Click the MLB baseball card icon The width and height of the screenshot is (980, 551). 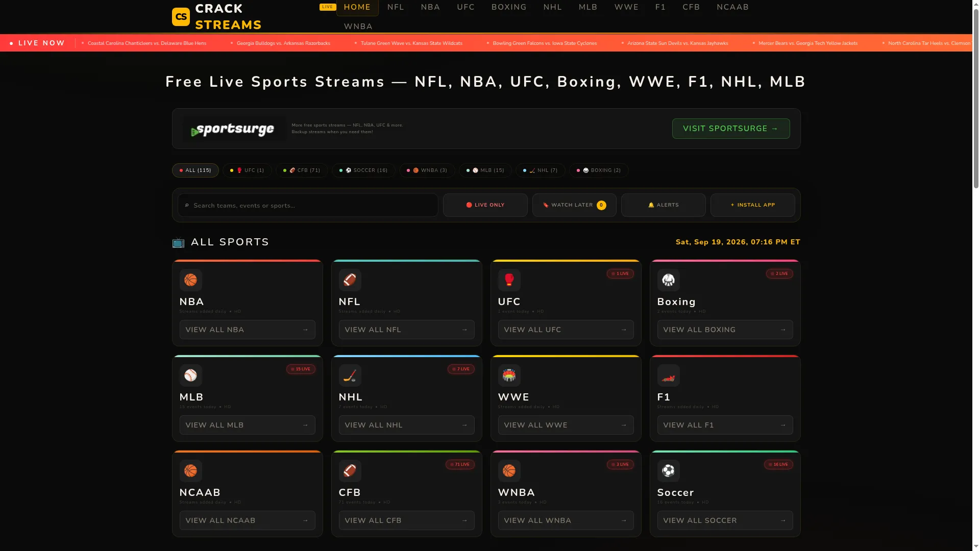(x=191, y=375)
